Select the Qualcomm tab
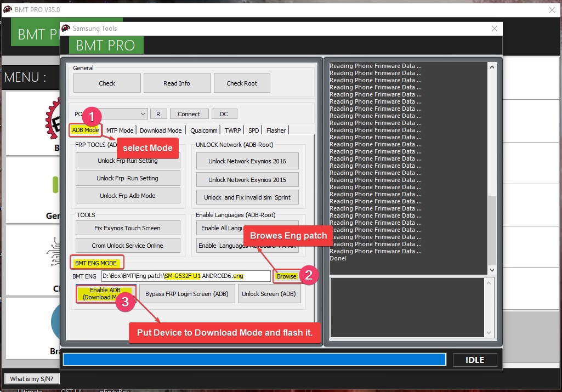 [203, 130]
